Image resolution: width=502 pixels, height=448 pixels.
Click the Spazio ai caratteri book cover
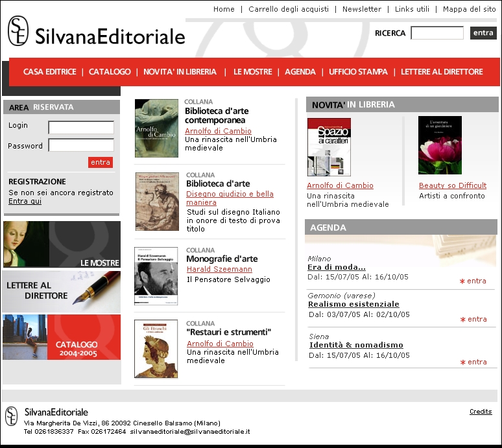[x=329, y=147]
